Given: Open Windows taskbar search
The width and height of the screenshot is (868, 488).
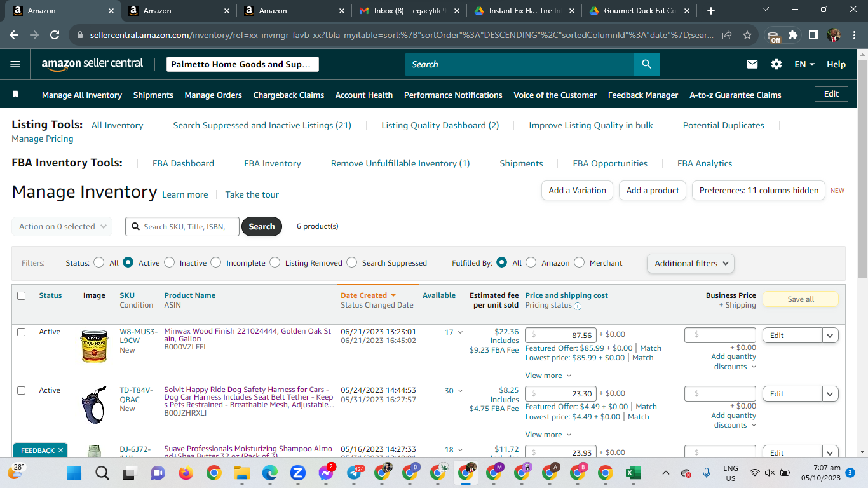Looking at the screenshot, I should coord(102,473).
